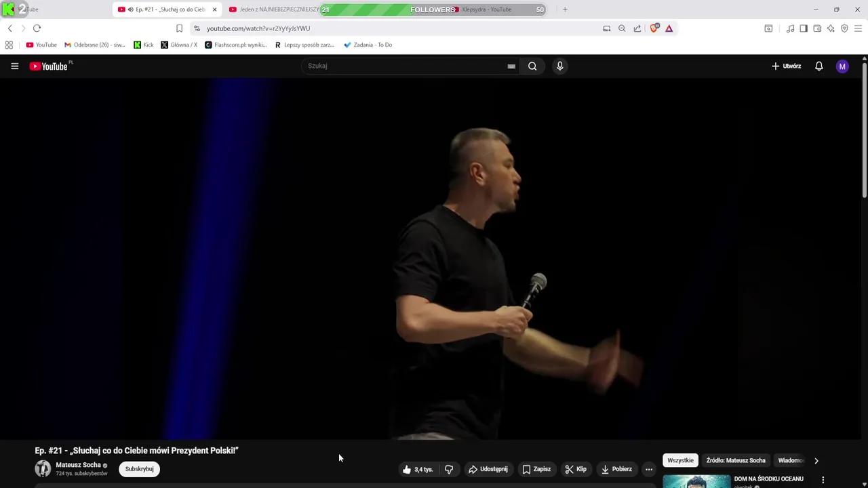Open the browser VPN shield icon
The image size is (868, 488).
[x=844, y=28]
